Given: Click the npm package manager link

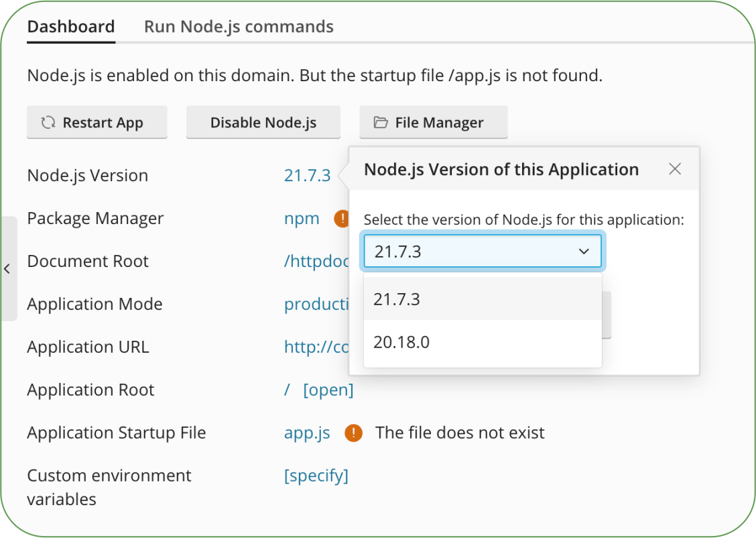Looking at the screenshot, I should [x=302, y=219].
